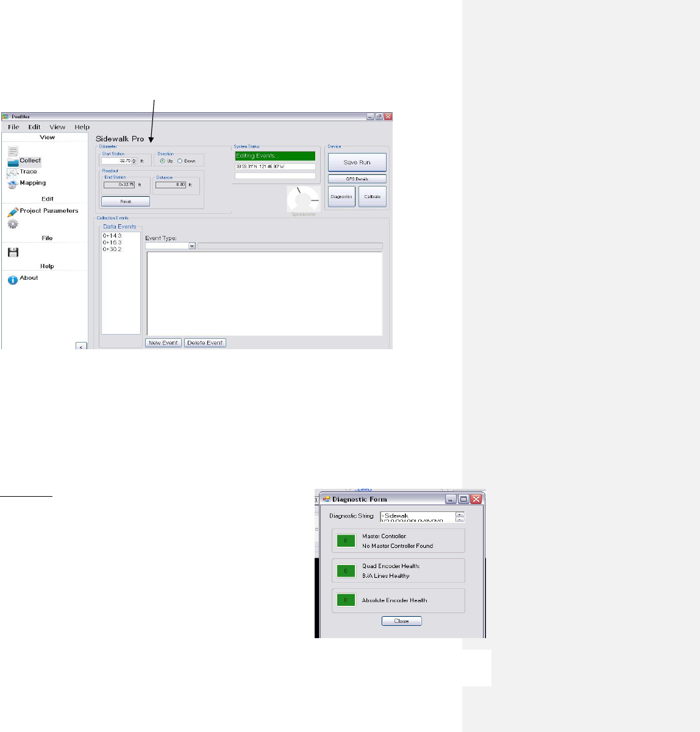
Task: Open Project Parameters with the pencil icon
Action: pos(13,212)
